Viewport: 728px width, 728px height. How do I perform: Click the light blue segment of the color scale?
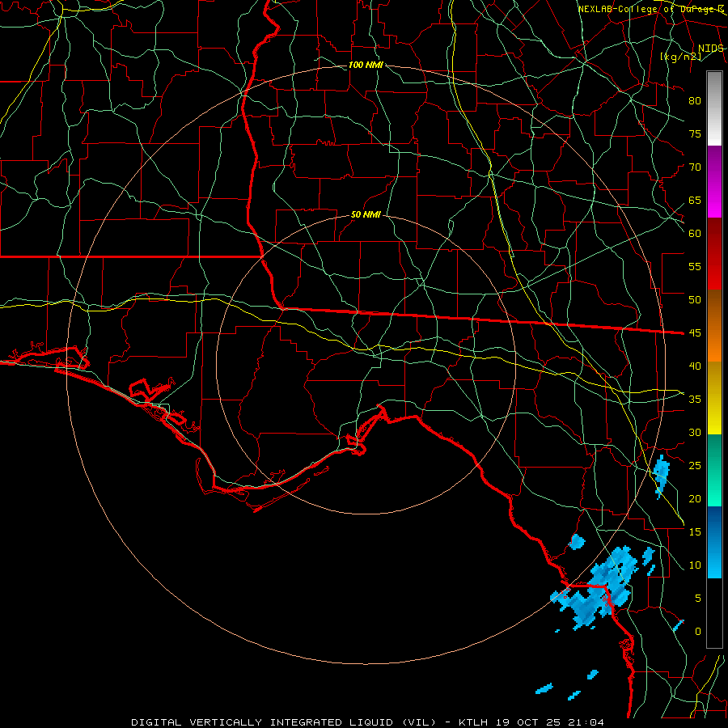pyautogui.click(x=714, y=561)
